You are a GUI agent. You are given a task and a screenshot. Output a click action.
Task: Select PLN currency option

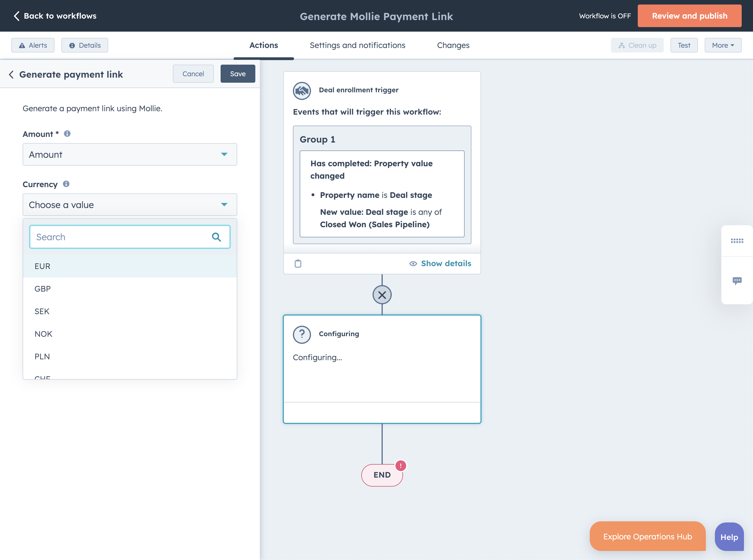pyautogui.click(x=130, y=356)
